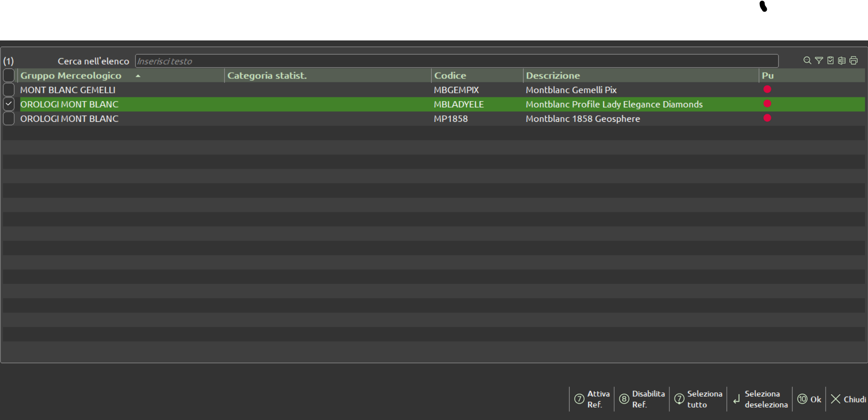Click Seleziona tutto

698,399
